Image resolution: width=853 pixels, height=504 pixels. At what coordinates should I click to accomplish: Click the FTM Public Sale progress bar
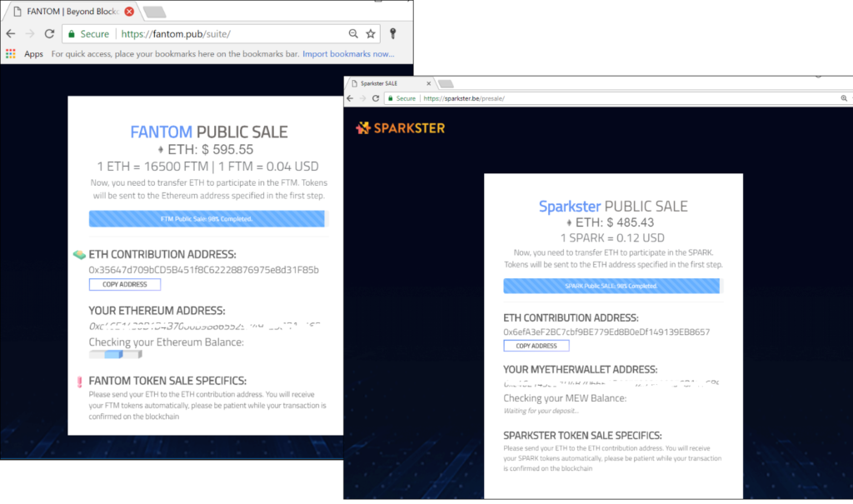207,219
